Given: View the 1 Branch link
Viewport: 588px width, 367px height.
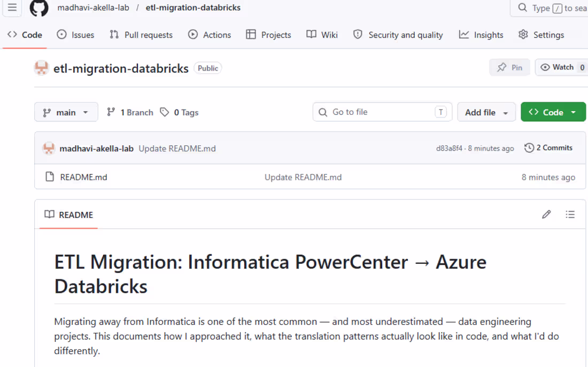Looking at the screenshot, I should tap(130, 112).
